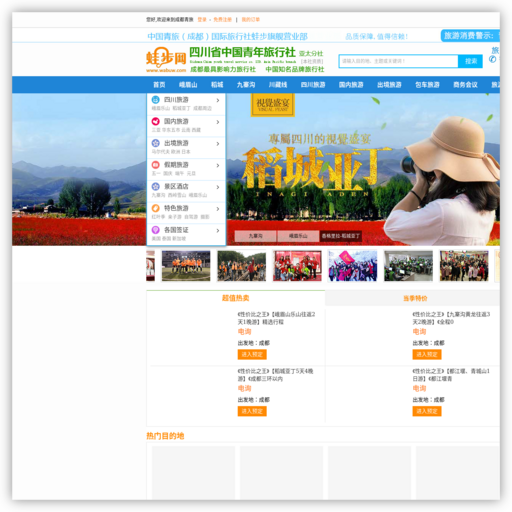Viewport: 512px width, 512px height.
Task: Open the orange-vest hiking group thumbnail
Action: coord(242,266)
